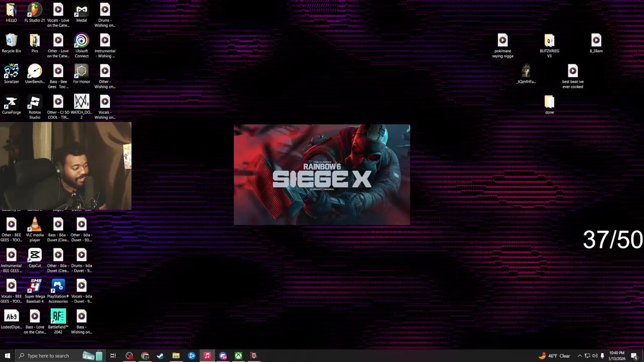Select Drums - Wishing on file
This screenshot has width=644, height=362.
(105, 16)
